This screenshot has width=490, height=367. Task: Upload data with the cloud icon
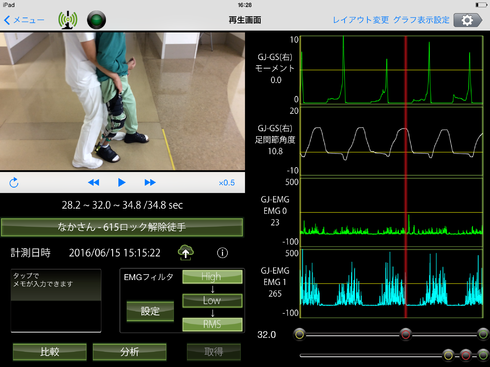[186, 252]
